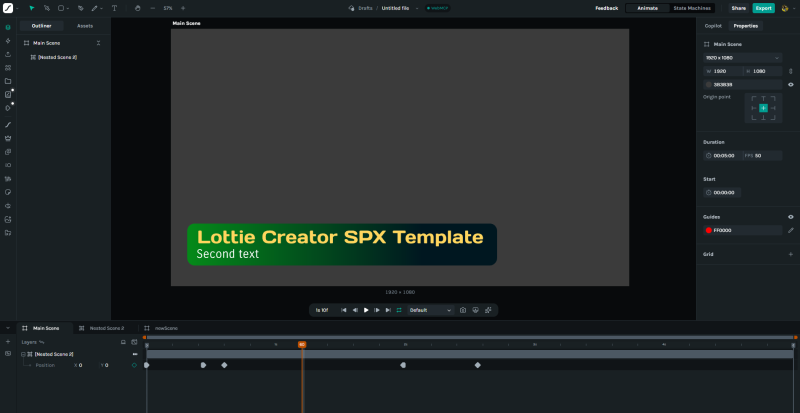Click the Lottie Creator logo menu
This screenshot has width=800, height=413.
7,8
